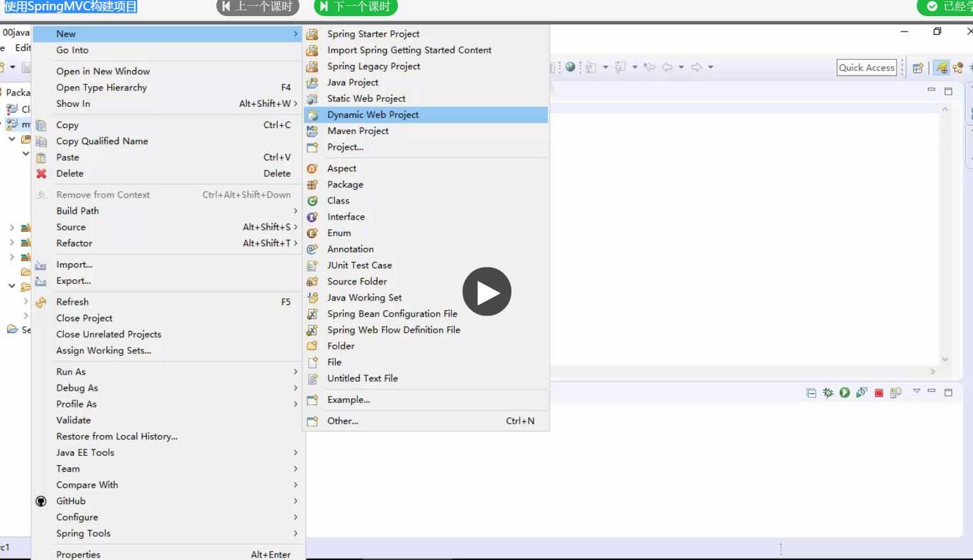Click the Java Project icon
The image size is (973, 560).
tap(312, 82)
